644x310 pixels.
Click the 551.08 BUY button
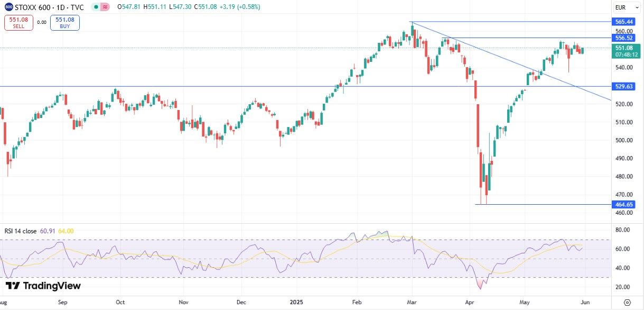(x=64, y=22)
